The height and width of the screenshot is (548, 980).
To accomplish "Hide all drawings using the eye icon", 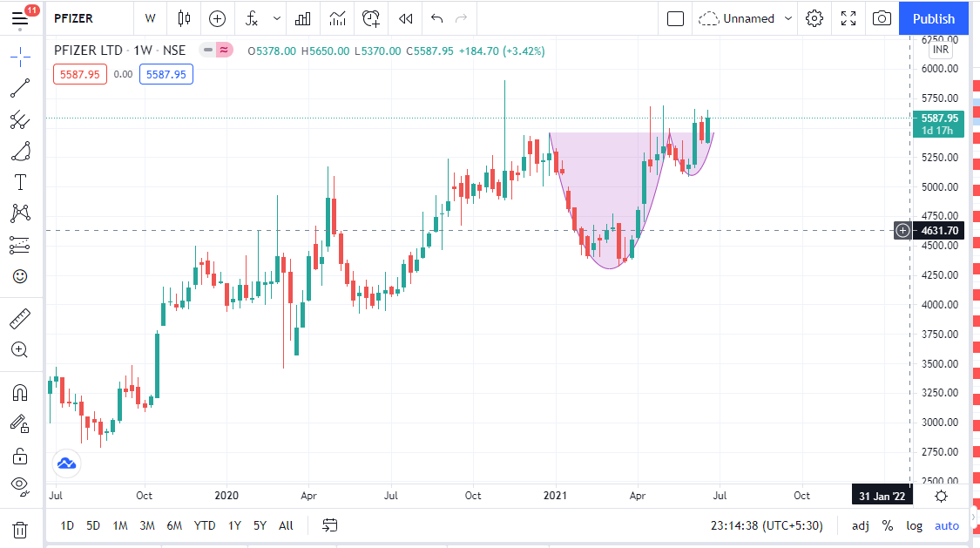I will [x=20, y=485].
